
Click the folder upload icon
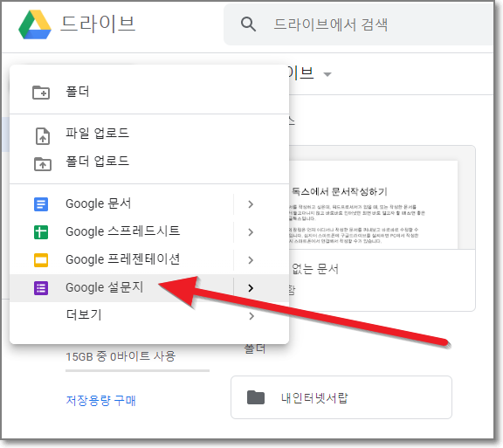pyautogui.click(x=42, y=163)
